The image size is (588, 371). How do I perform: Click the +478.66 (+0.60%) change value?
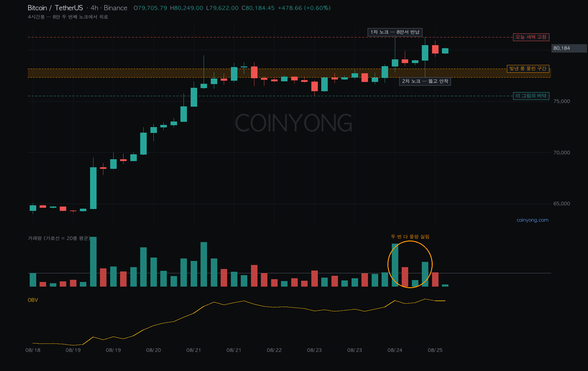(x=304, y=8)
